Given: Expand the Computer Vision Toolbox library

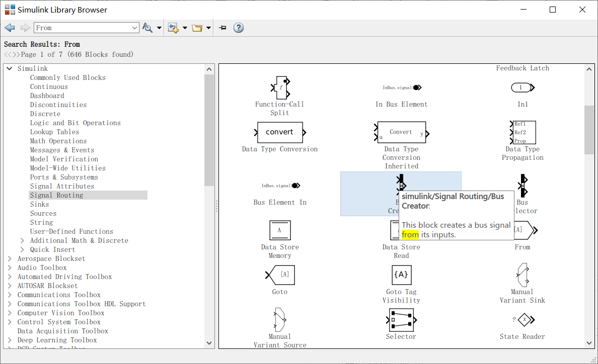Looking at the screenshot, I should 10,313.
